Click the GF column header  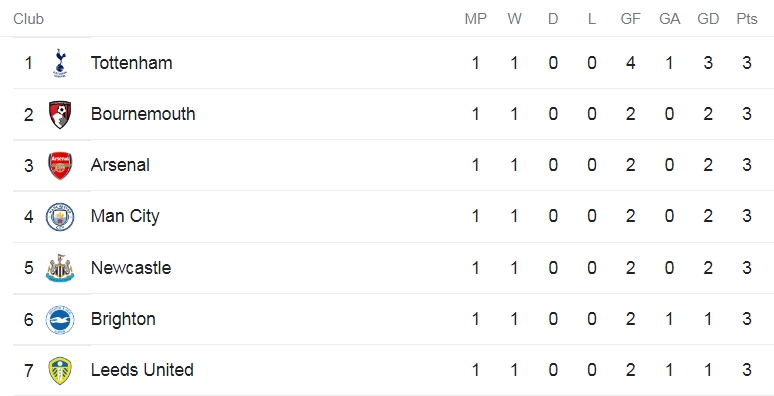click(630, 19)
